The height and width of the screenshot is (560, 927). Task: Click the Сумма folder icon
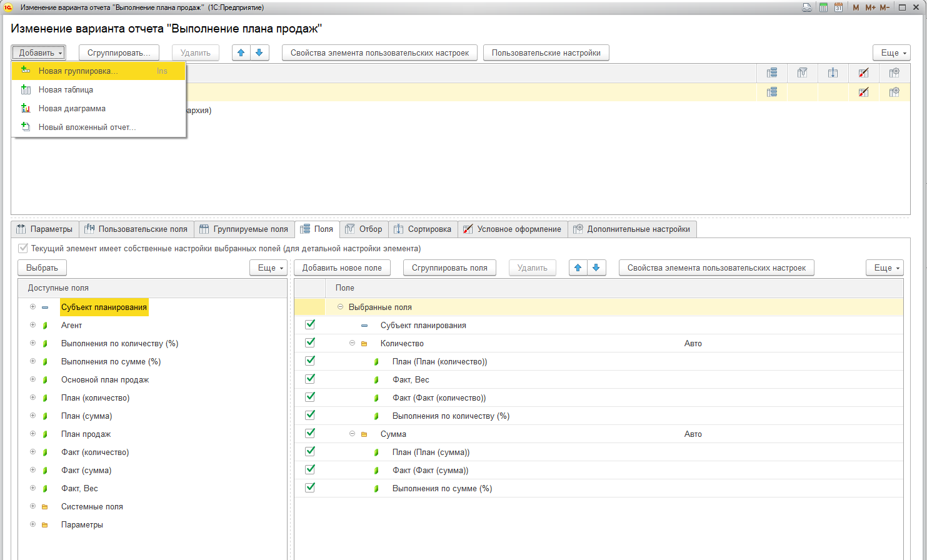click(364, 434)
